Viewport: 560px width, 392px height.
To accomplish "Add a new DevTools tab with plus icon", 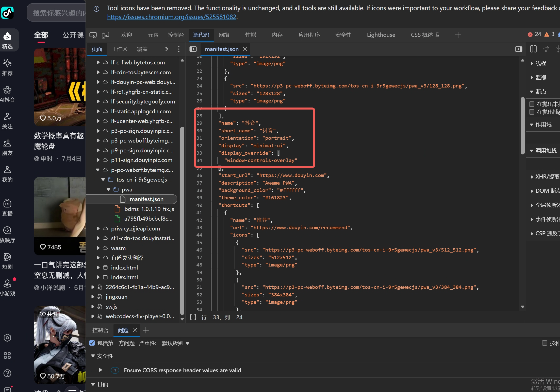I will tap(458, 35).
